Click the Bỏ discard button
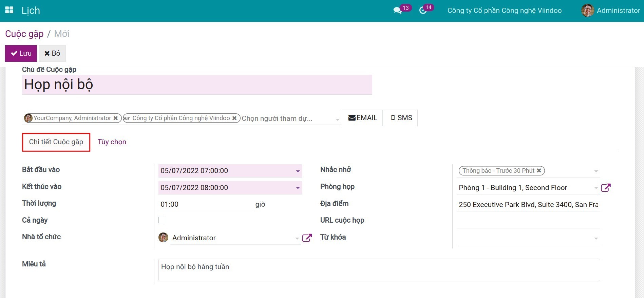This screenshot has width=644, height=298. click(52, 53)
